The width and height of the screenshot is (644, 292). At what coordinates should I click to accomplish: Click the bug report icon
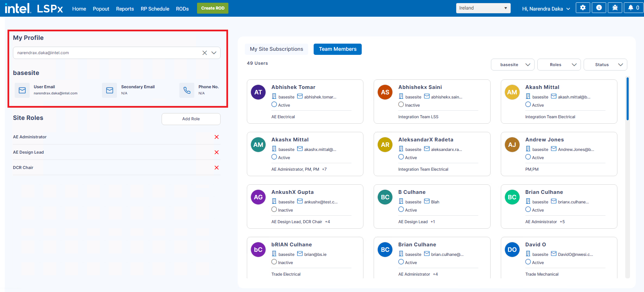(x=615, y=8)
